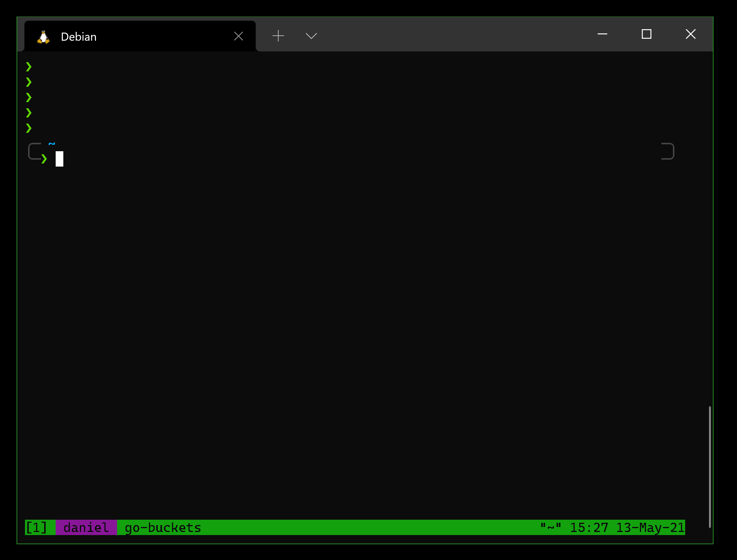Click the topmost green chevron in the terminal

pyautogui.click(x=29, y=67)
